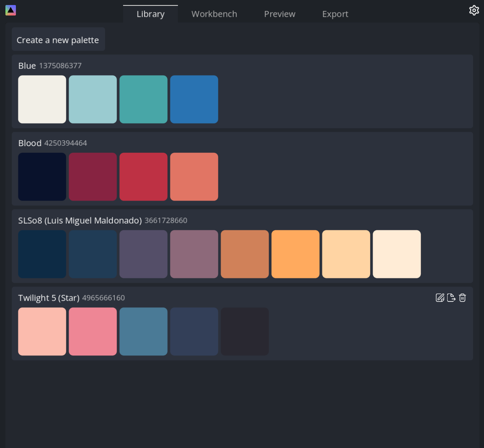
Task: Create a new palette
Action: [58, 39]
